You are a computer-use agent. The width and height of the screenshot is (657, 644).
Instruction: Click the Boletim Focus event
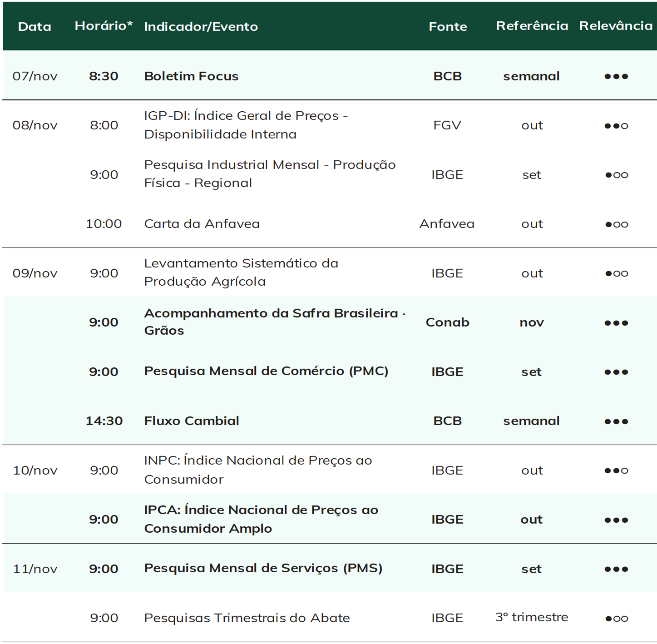pos(191,76)
